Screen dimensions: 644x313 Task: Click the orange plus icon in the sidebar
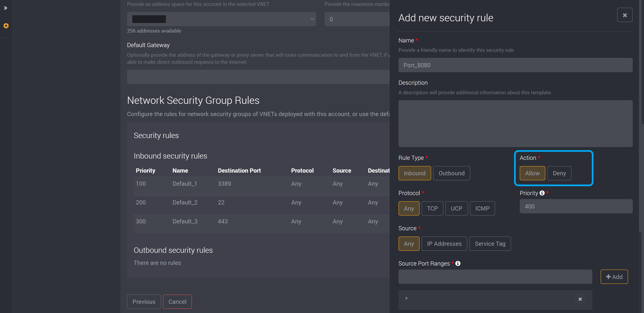point(6,26)
